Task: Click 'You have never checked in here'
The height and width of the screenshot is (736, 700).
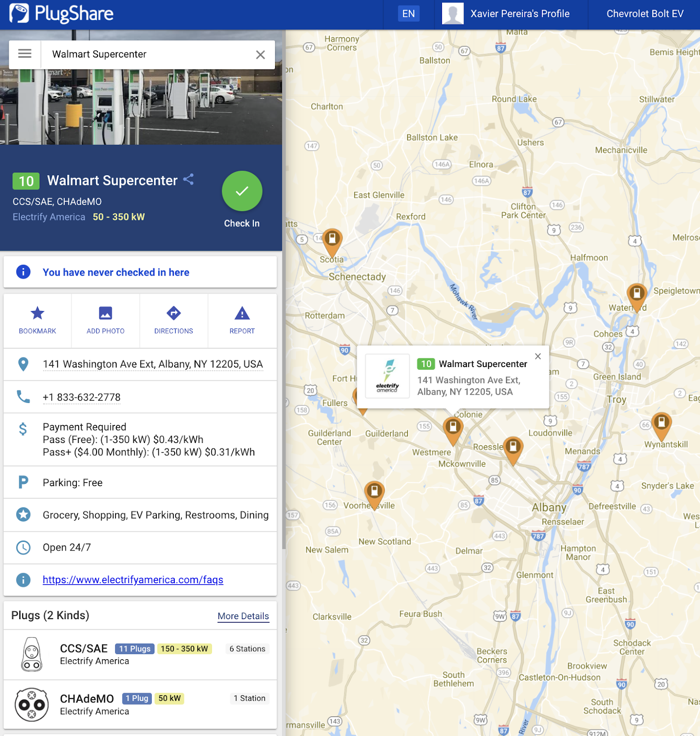Action: coord(116,272)
